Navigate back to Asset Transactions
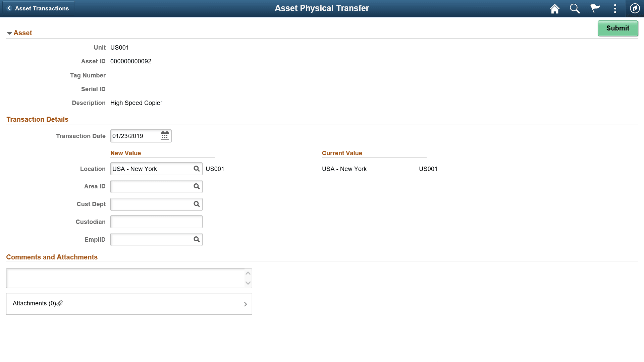 click(38, 8)
